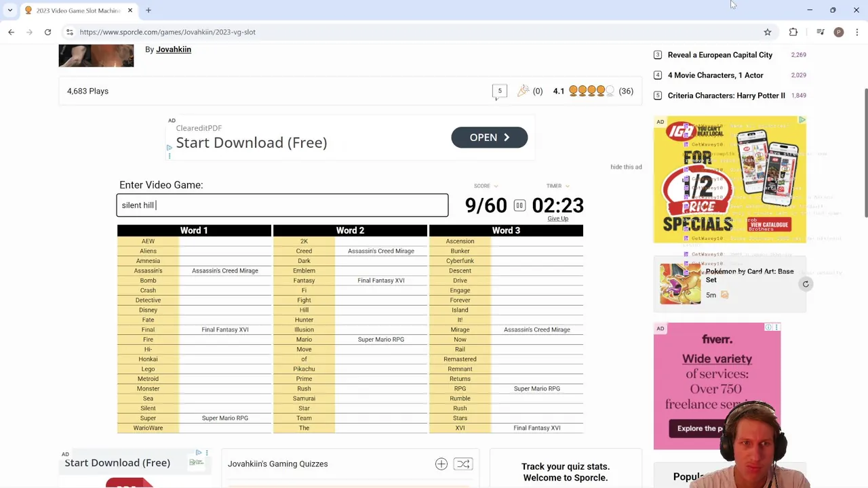Open Criteria Characters: Harry Potter II quiz
Image resolution: width=868 pixels, height=488 pixels.
(726, 96)
